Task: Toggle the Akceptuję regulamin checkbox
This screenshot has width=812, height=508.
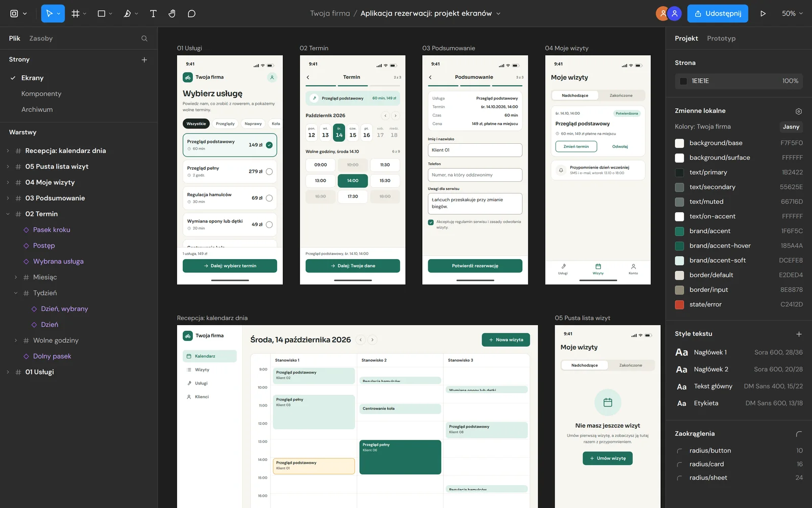Action: 431,223
